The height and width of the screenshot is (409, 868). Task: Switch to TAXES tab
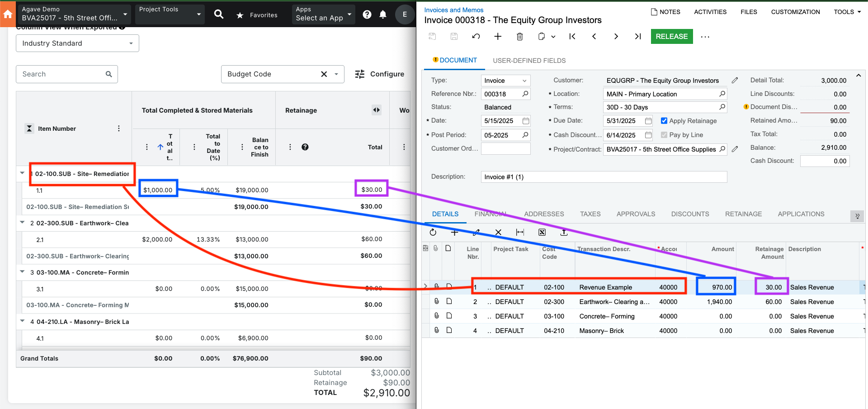(590, 214)
